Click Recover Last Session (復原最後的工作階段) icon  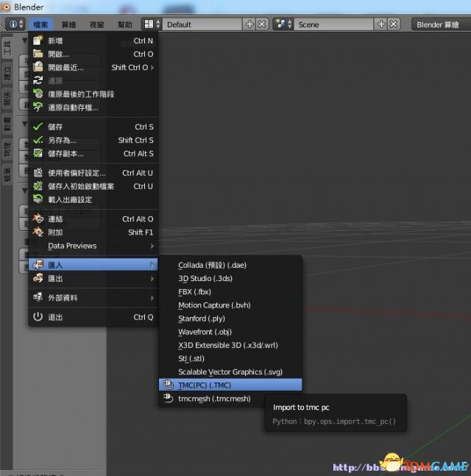point(38,93)
